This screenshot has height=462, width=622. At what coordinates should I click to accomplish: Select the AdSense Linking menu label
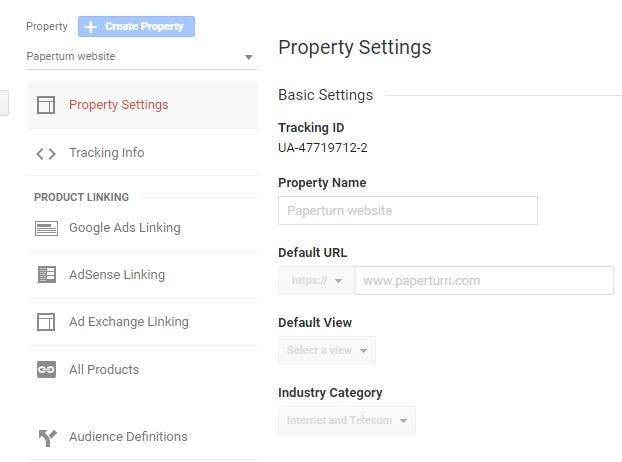pos(116,275)
